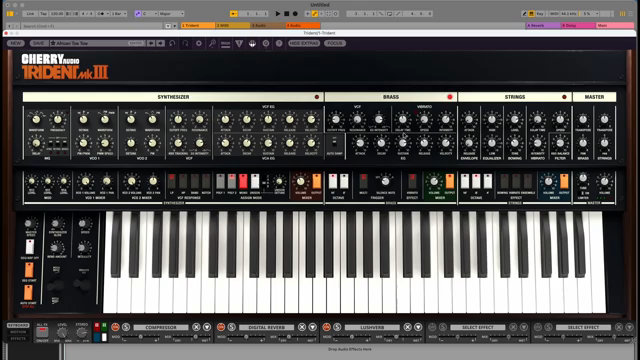Select the 4 Audio track tab
The height and width of the screenshot is (360, 640).
pos(303,25)
